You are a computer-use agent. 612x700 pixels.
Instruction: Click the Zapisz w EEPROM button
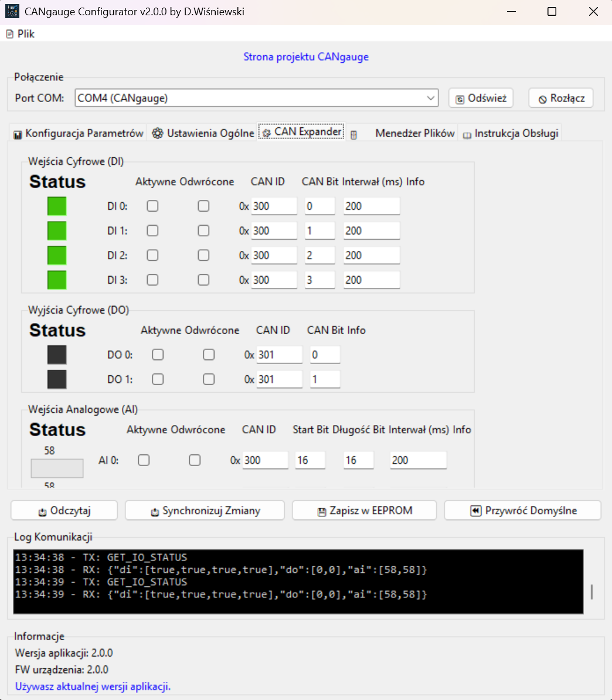364,511
